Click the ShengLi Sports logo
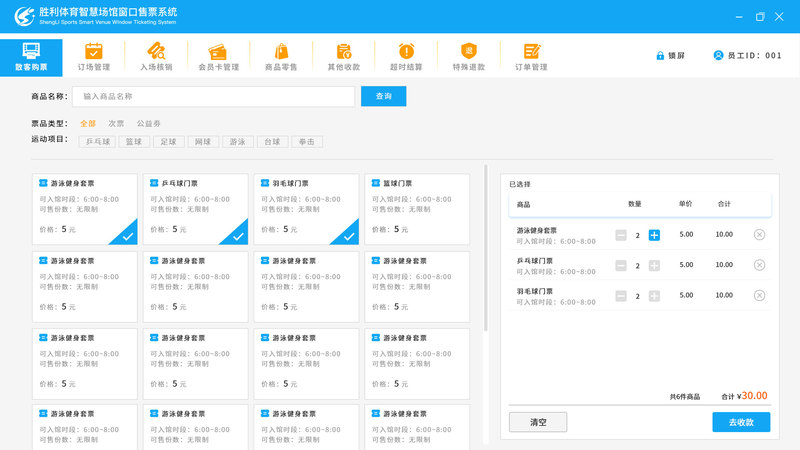 click(24, 16)
